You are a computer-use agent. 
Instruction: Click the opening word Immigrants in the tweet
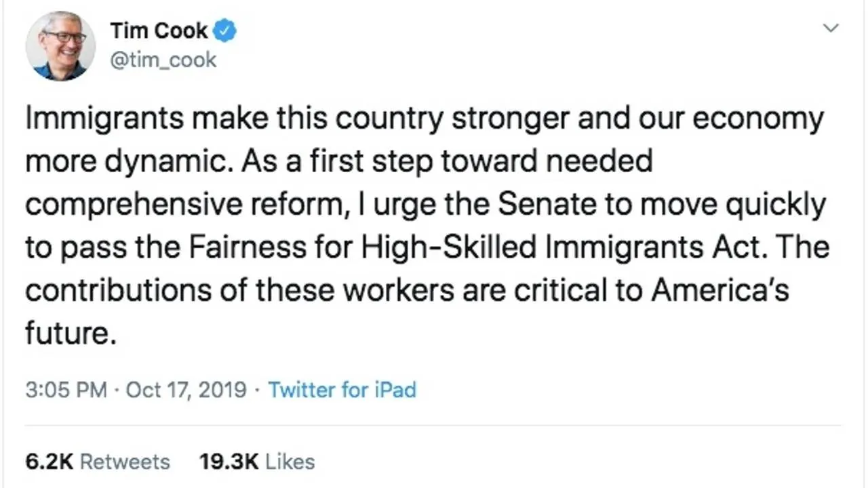coord(104,120)
